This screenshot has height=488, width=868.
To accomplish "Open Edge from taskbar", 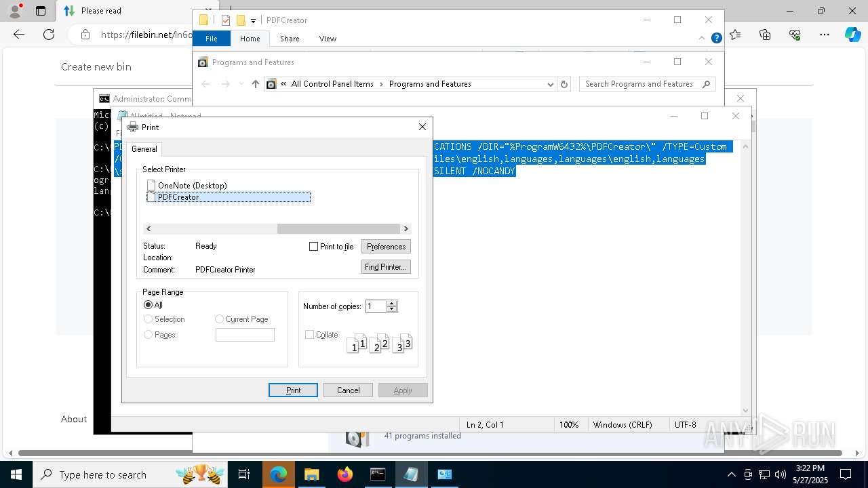I will (x=279, y=474).
